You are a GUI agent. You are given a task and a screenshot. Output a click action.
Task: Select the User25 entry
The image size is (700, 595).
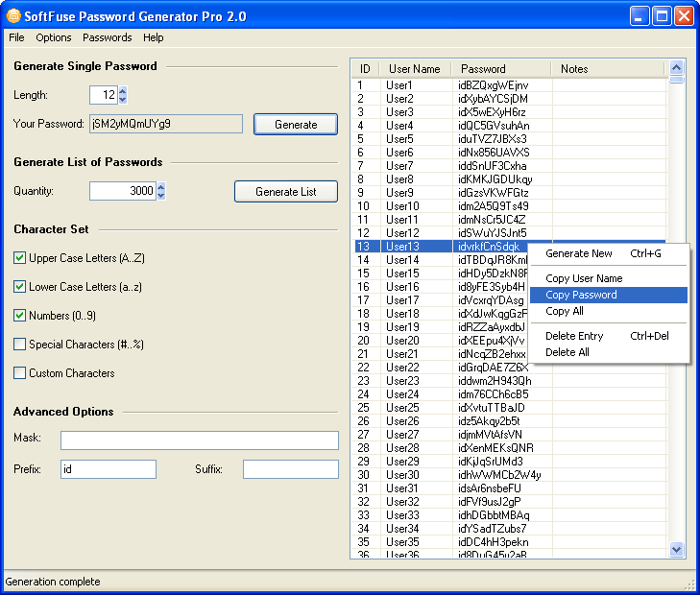pyautogui.click(x=509, y=408)
